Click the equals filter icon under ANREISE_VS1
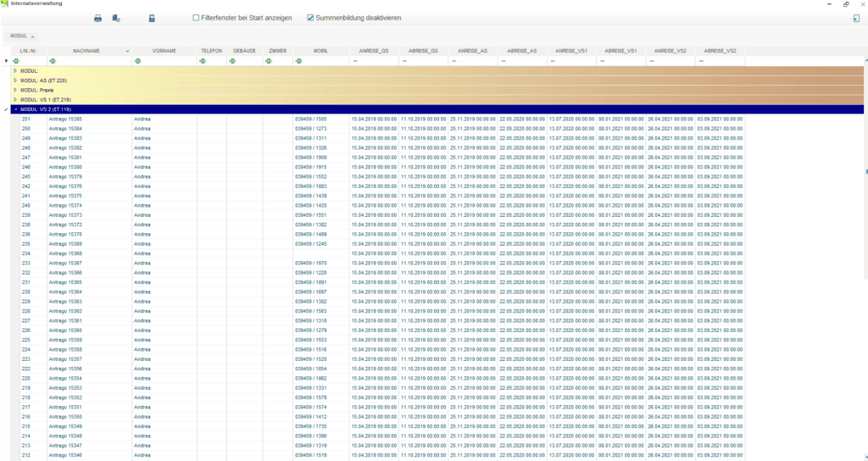This screenshot has height=461, width=868. tap(553, 61)
